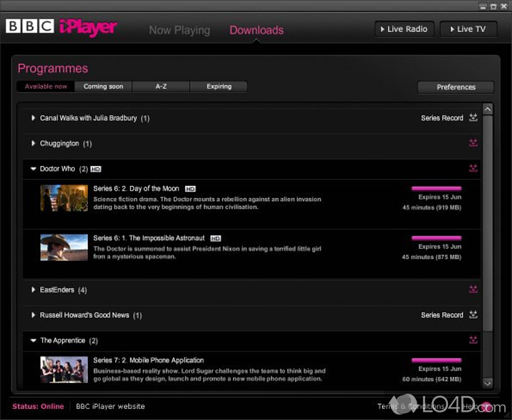
Task: Click the download icon for The Apprentice
Action: [474, 340]
